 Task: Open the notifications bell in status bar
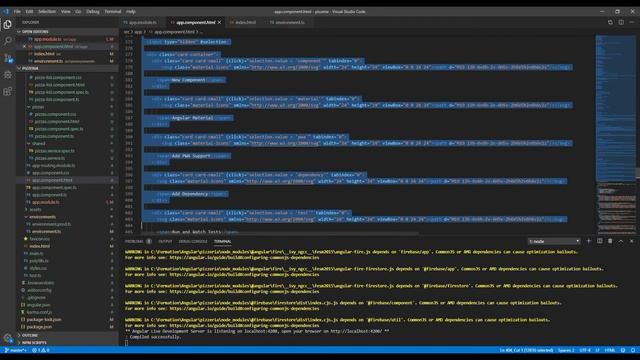point(633,350)
